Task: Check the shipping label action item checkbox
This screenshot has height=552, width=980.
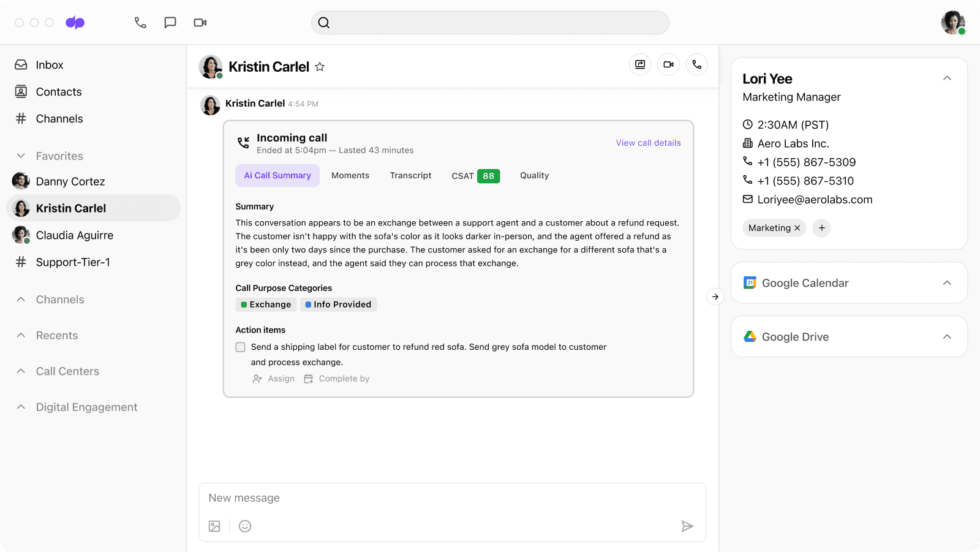Action: tap(241, 347)
